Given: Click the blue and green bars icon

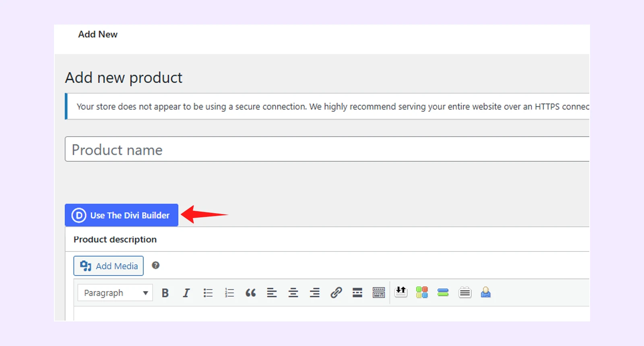Looking at the screenshot, I should [443, 292].
